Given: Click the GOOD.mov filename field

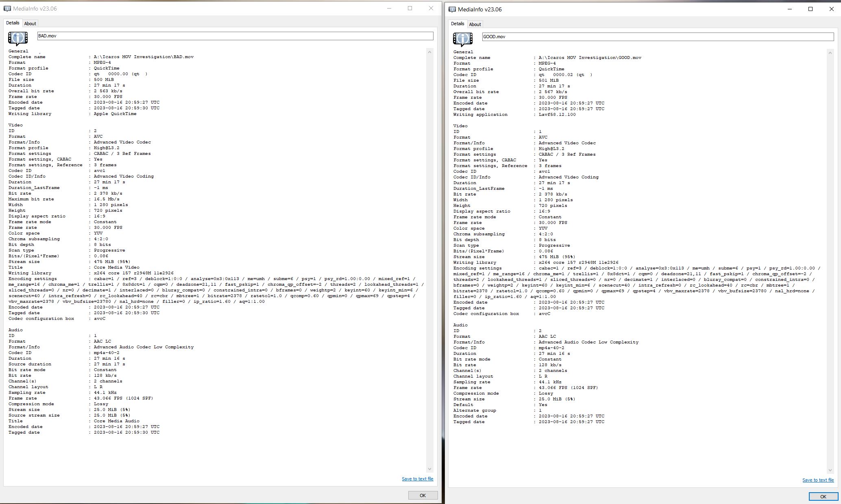Looking at the screenshot, I should pyautogui.click(x=658, y=37).
